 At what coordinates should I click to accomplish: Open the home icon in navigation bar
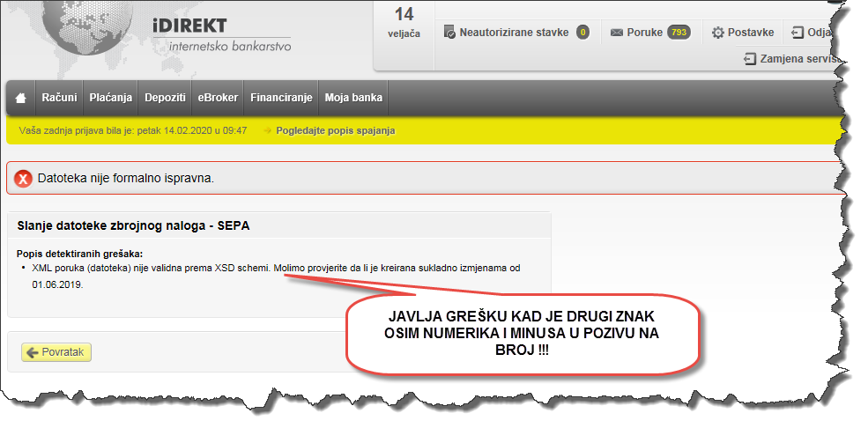click(x=21, y=98)
